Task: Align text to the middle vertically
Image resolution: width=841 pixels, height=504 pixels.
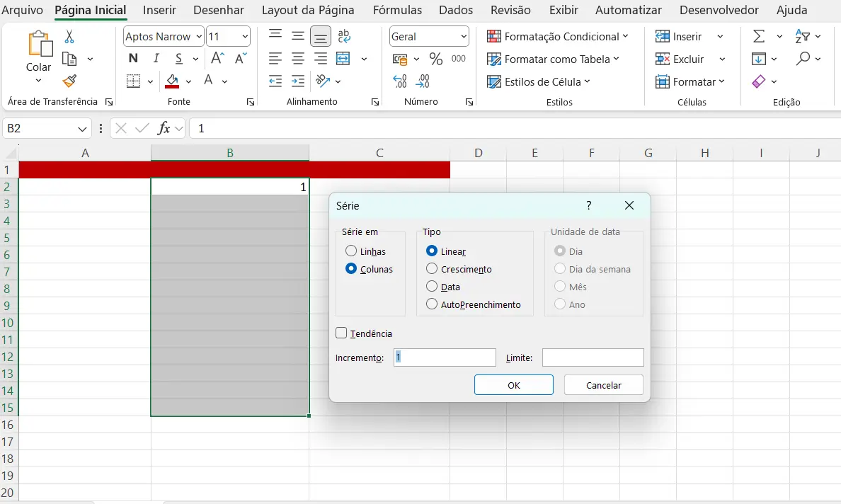Action: pos(297,36)
